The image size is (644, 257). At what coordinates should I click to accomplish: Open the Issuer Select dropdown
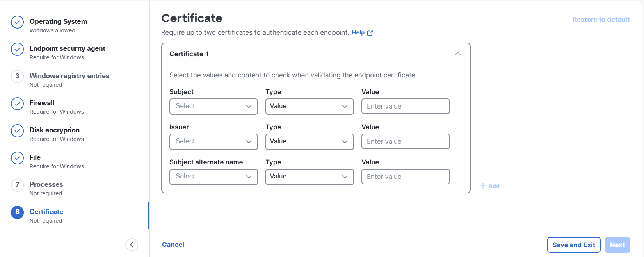pos(213,142)
